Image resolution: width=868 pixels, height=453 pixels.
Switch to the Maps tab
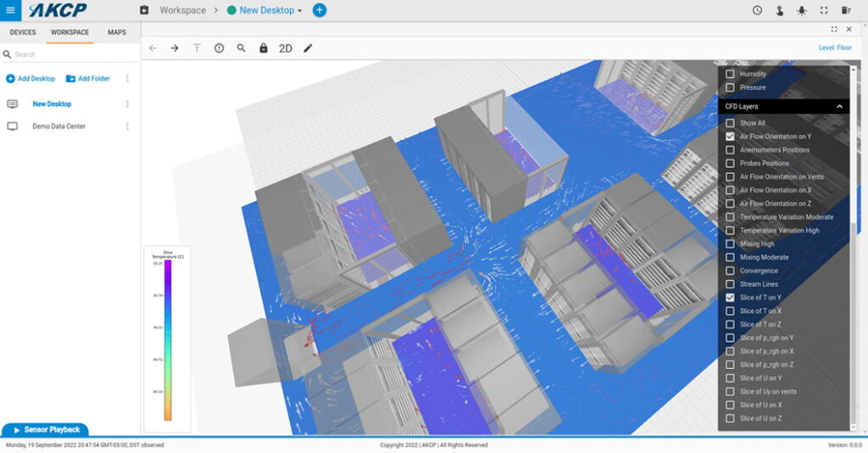coord(117,32)
